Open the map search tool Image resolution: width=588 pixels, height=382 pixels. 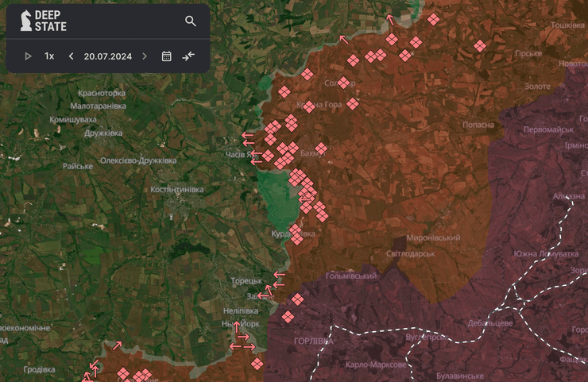tap(191, 21)
